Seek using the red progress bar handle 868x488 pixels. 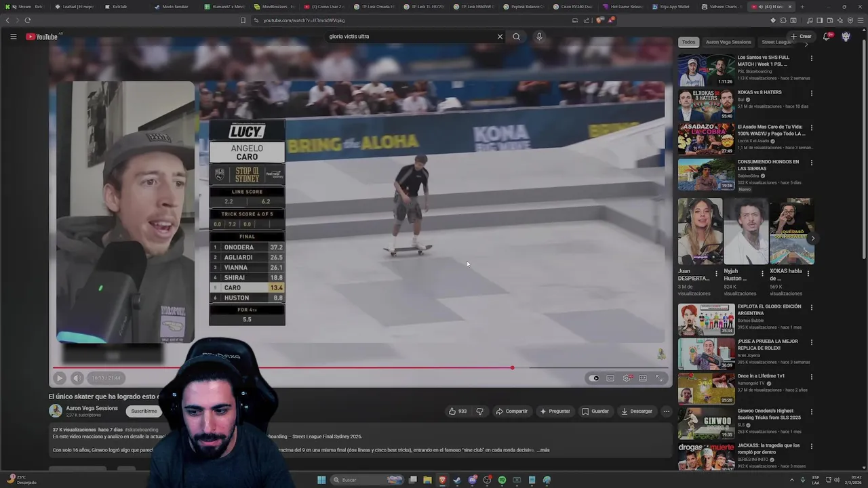[513, 368]
